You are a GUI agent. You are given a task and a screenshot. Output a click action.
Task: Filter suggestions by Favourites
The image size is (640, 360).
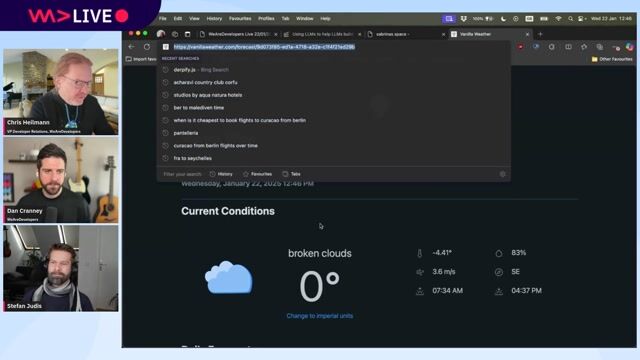click(258, 174)
